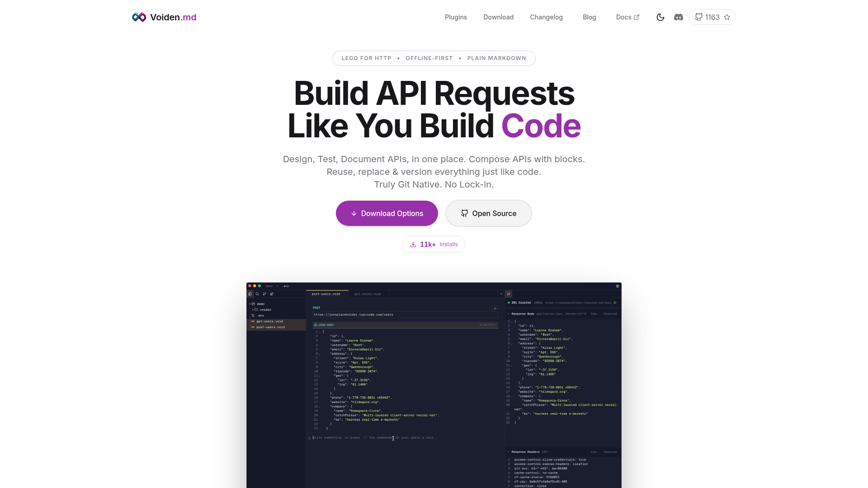Click the settings gear in demo window
The width and height of the screenshot is (868, 488).
pyautogui.click(x=617, y=286)
